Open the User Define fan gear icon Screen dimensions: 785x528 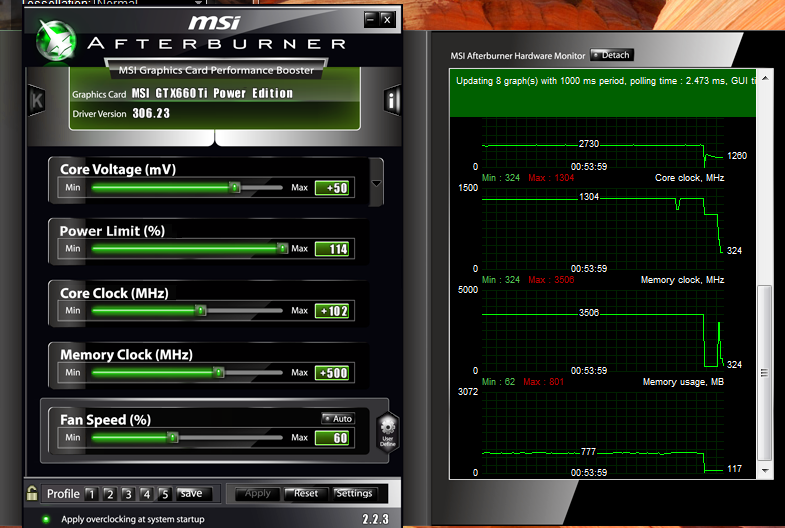[387, 433]
